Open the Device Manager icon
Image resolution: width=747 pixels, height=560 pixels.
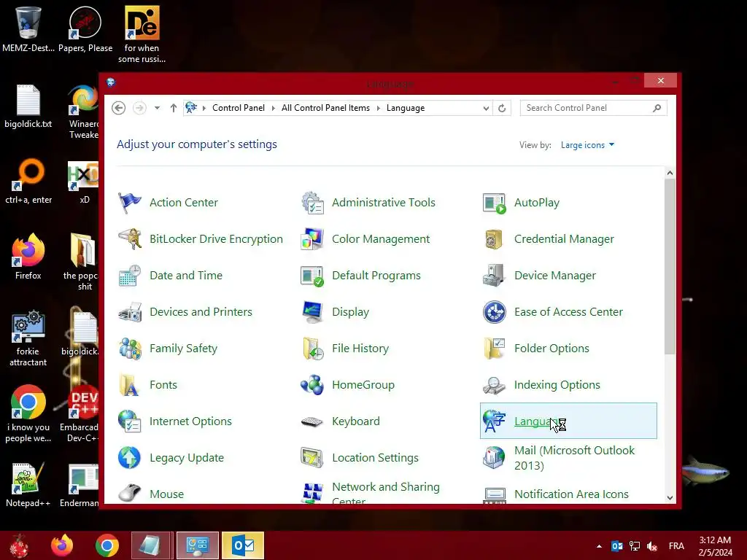(x=495, y=276)
